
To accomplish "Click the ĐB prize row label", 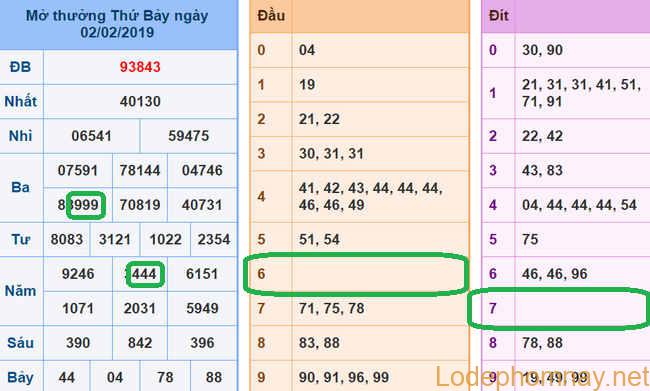I will pos(21,67).
